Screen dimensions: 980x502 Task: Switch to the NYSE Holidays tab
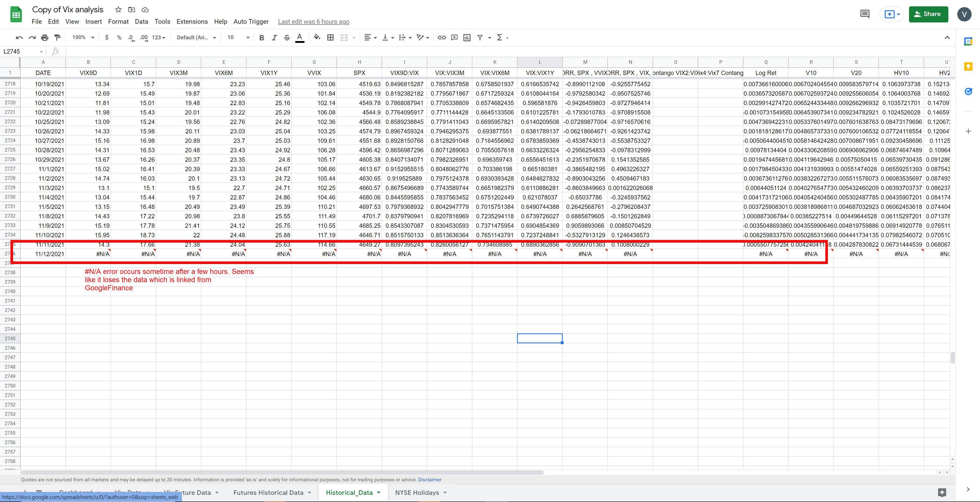pos(417,492)
